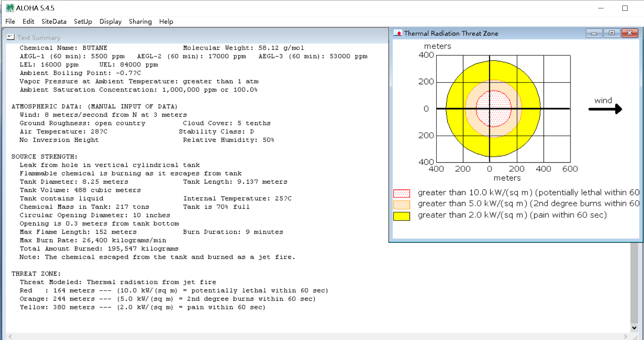Click the 'LEL: 16000 ppm' value
Viewport: 644px width, 340px height.
(x=49, y=65)
